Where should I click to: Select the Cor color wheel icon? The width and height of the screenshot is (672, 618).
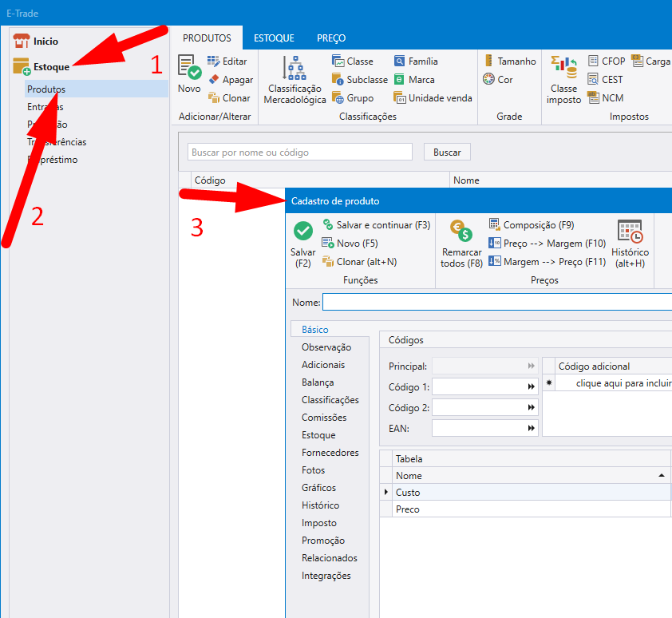coord(489,79)
